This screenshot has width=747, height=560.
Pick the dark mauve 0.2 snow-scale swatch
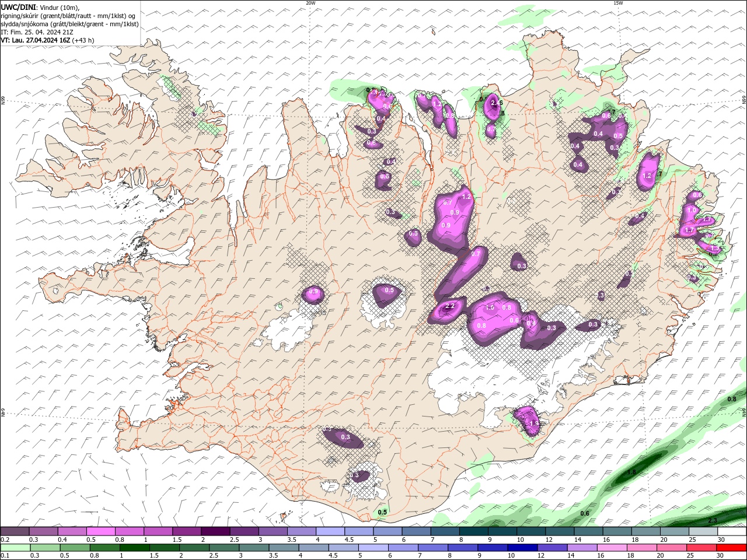15,531
